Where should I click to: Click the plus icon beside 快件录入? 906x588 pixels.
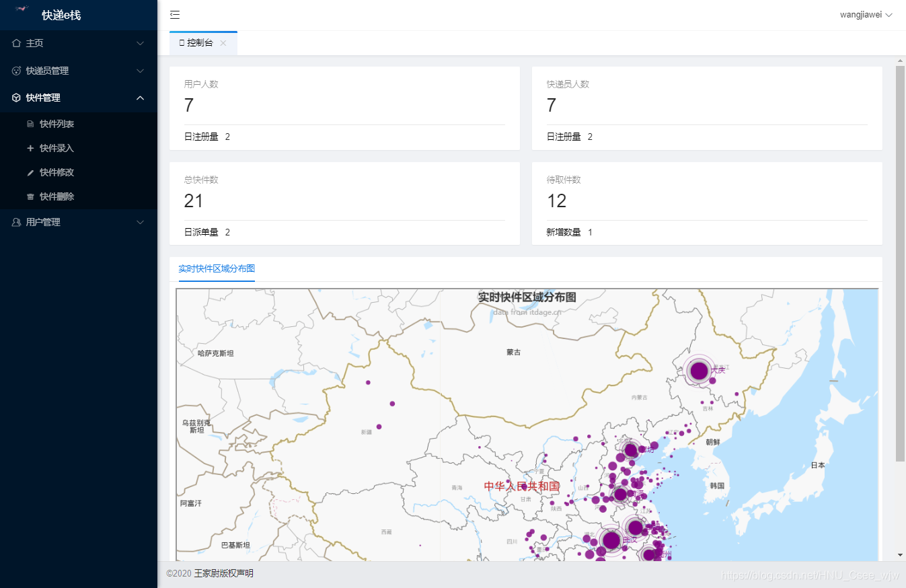click(30, 149)
